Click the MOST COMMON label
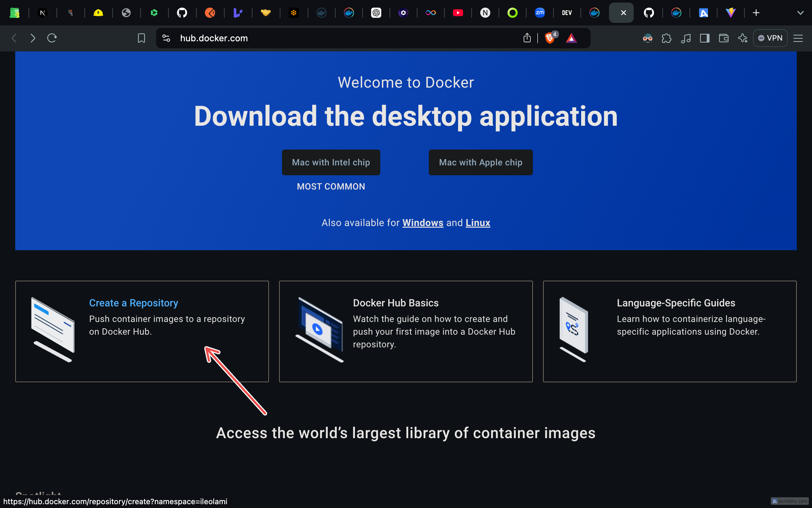Screen dimensions: 812x508 point(331,186)
